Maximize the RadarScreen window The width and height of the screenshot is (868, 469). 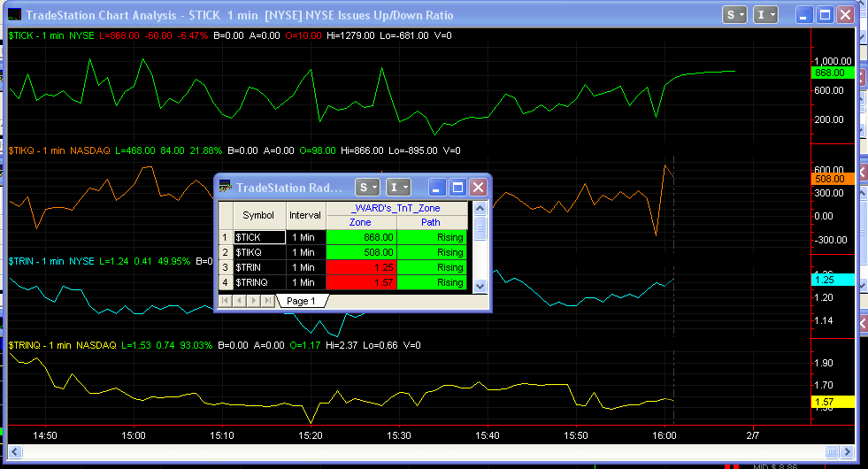pyautogui.click(x=457, y=187)
